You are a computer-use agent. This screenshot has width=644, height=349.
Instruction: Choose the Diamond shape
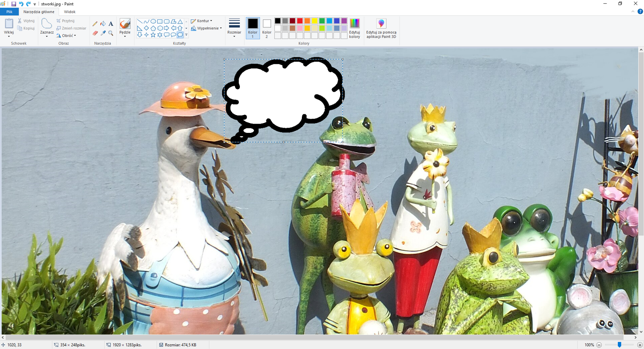coord(147,28)
